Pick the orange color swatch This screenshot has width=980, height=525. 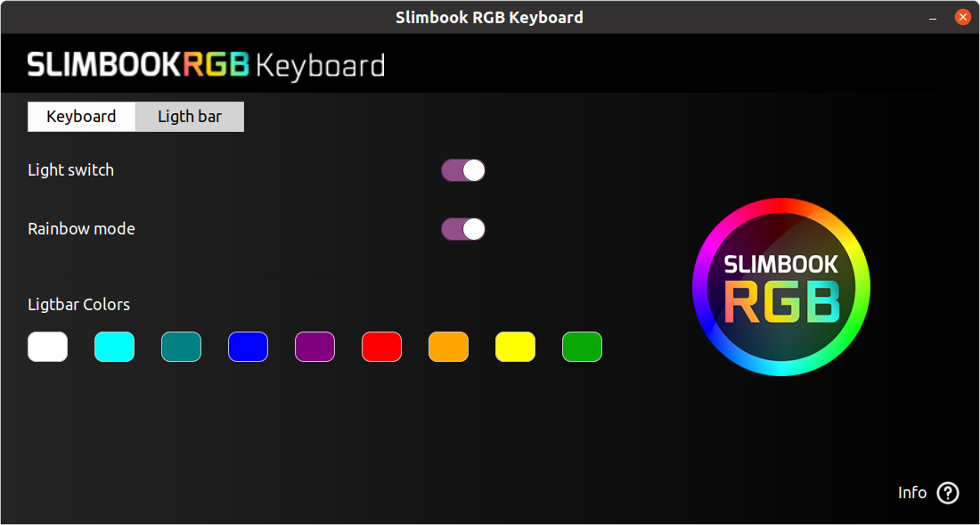(448, 347)
